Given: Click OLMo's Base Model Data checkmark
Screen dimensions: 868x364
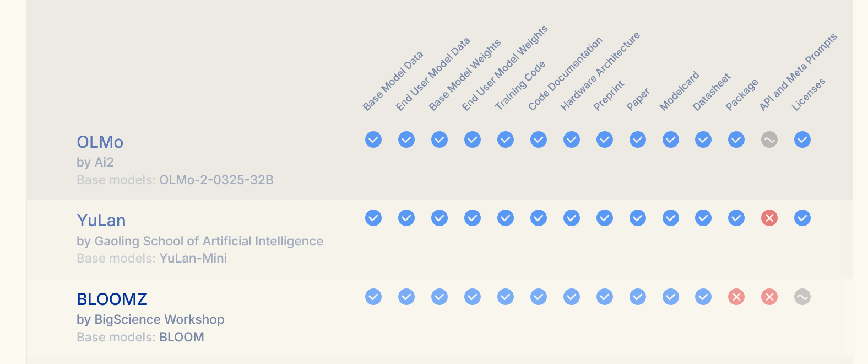Looking at the screenshot, I should [373, 140].
